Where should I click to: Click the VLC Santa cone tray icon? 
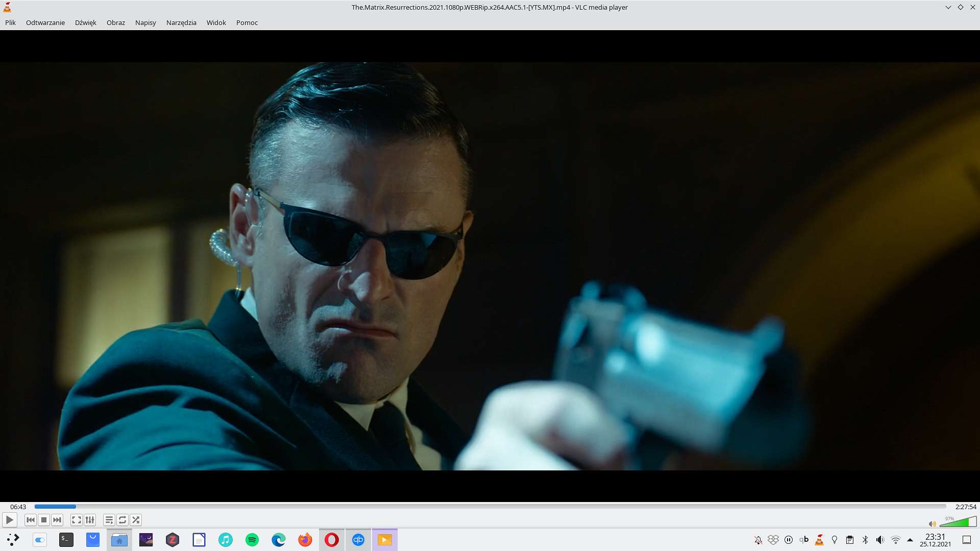[x=819, y=540]
